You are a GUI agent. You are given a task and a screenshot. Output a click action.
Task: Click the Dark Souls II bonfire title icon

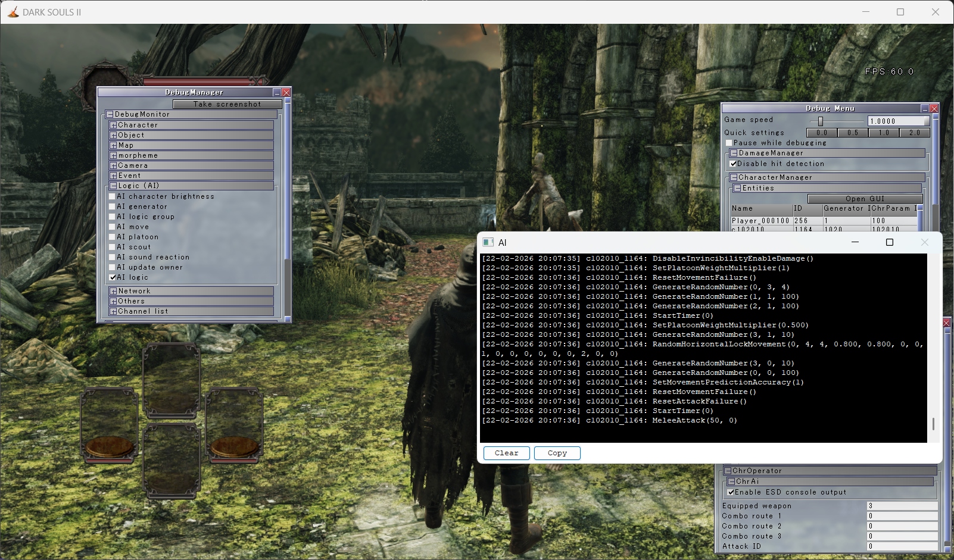pos(13,12)
